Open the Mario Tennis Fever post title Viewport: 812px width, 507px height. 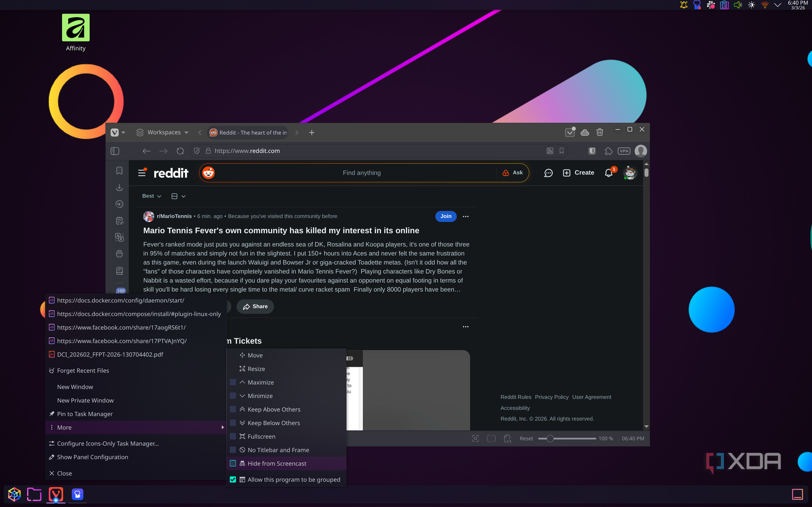click(281, 231)
